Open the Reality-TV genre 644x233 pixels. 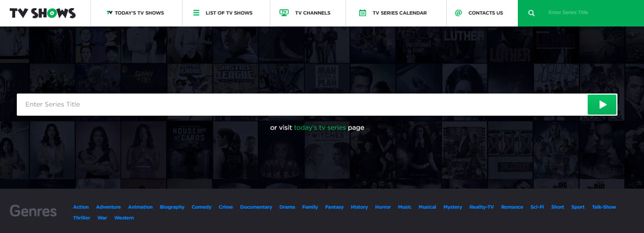(x=482, y=207)
